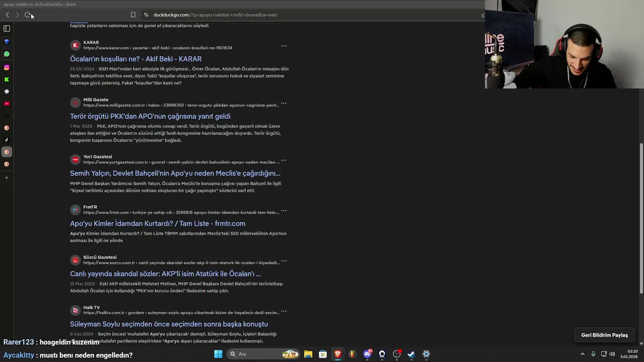Open the Semih Yalçın, Devlet Bahçeli result
644x362 pixels.
coord(175,173)
